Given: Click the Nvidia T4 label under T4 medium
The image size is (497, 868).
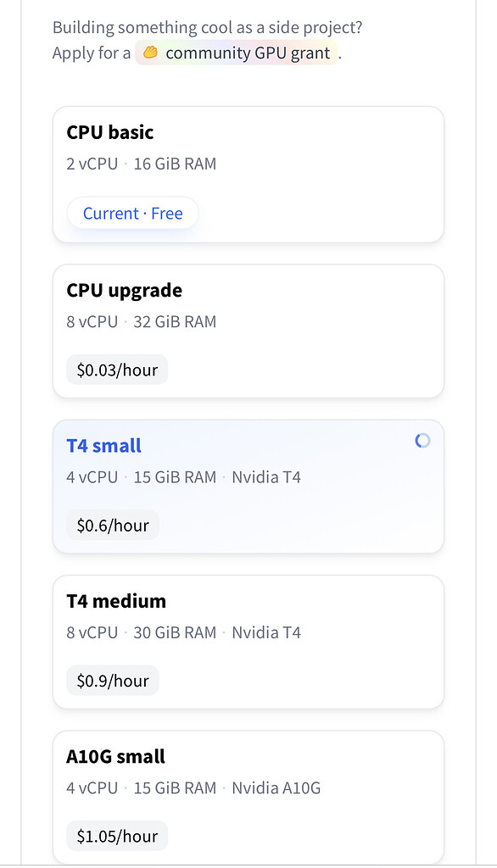Looking at the screenshot, I should coord(266,632).
